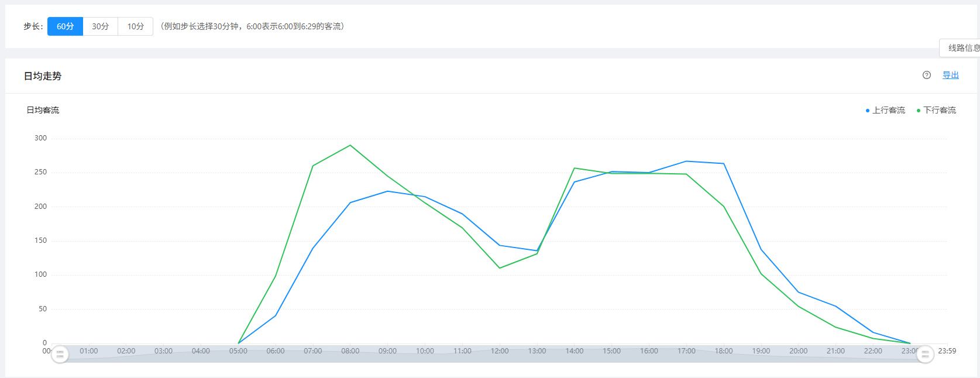Screen dimensions: 980x378
Task: Click the left handle of the time range slider
Action: (x=60, y=354)
